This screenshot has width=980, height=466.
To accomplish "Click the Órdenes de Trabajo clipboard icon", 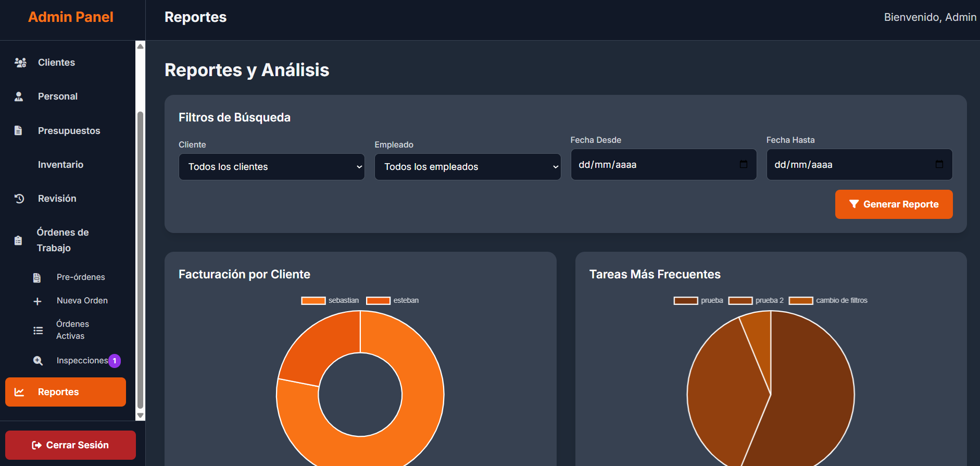I will [18, 240].
